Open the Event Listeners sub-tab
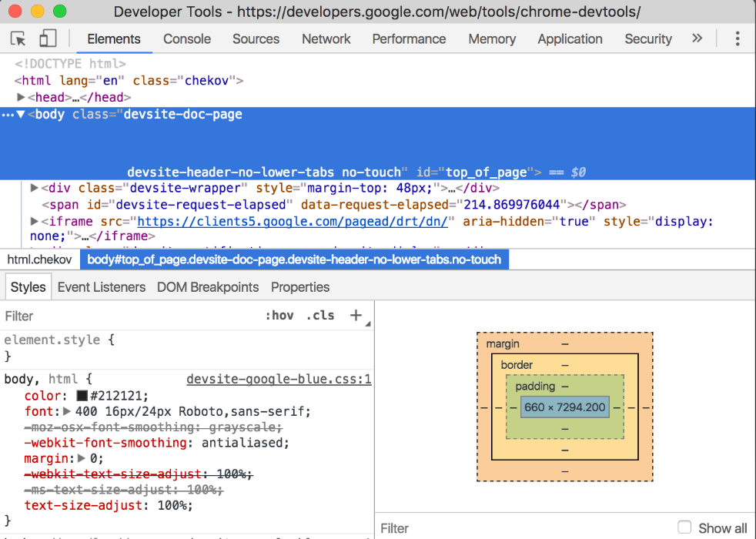Viewport: 756px width, 539px height. 102,287
